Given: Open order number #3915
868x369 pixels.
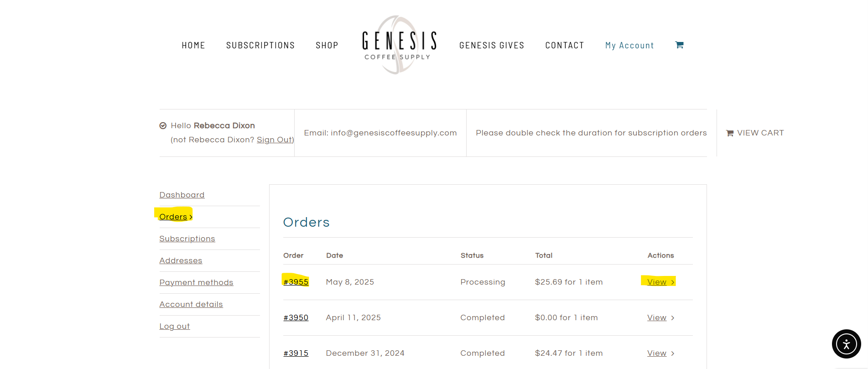Looking at the screenshot, I should [296, 353].
